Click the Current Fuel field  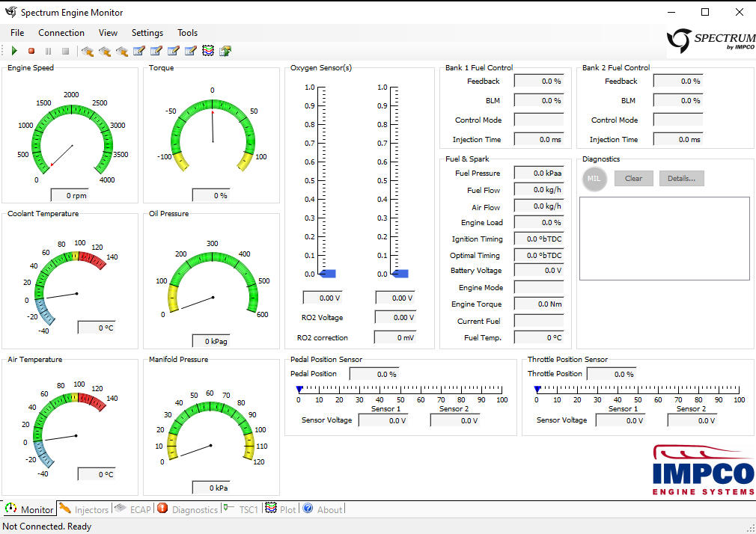(x=538, y=321)
